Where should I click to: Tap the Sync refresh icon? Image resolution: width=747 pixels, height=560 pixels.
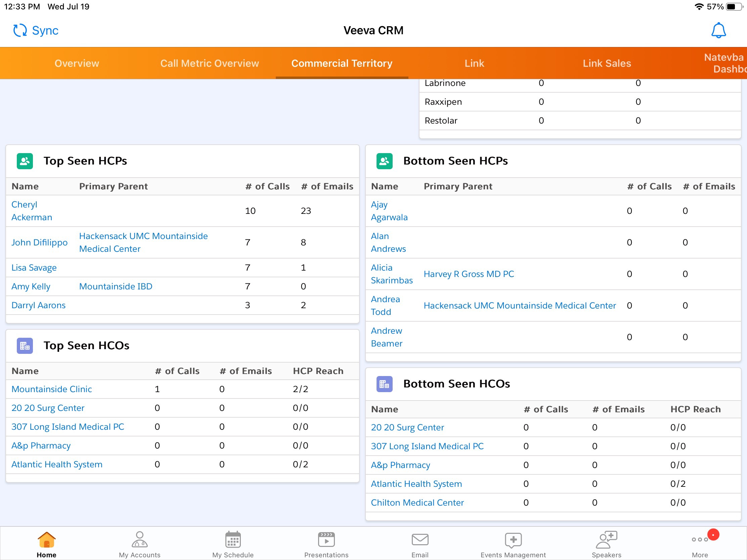click(x=20, y=30)
